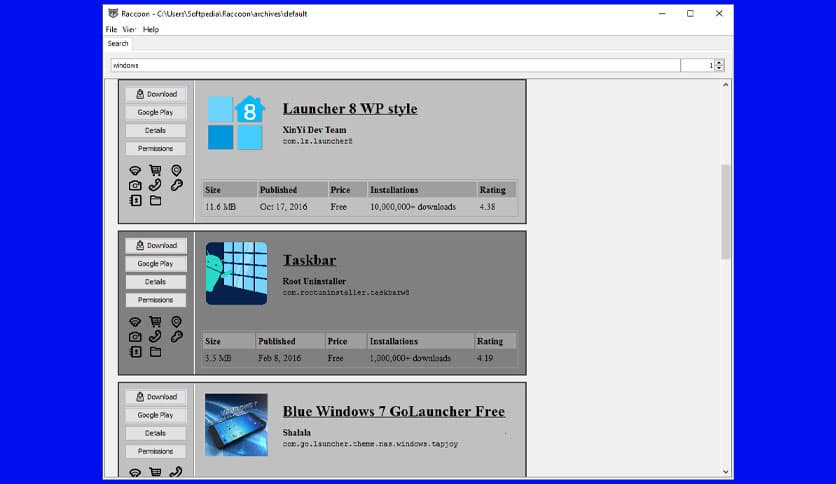Click the Launcher 8 WP style app logo
836x484 pixels.
(x=236, y=123)
